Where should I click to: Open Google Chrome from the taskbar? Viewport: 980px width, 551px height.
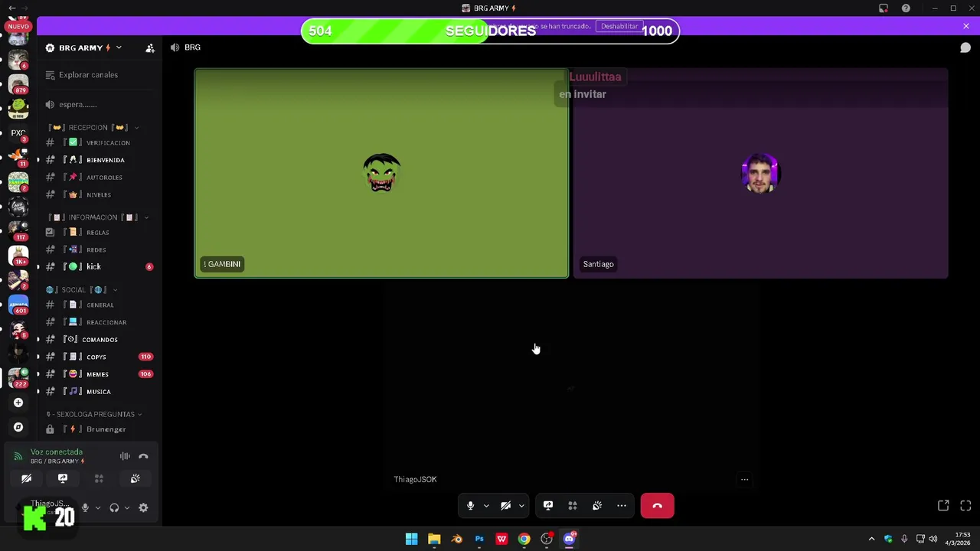524,539
